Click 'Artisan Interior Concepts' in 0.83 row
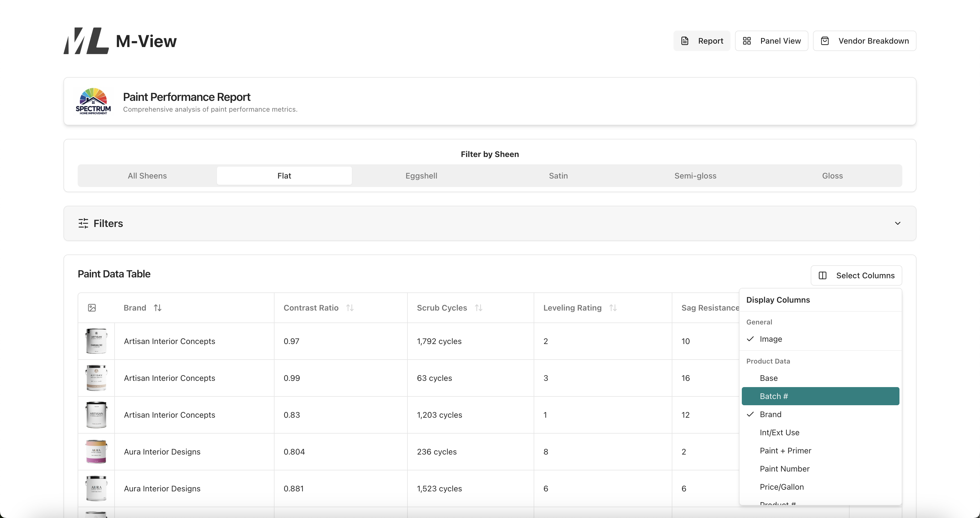This screenshot has height=518, width=980. pyautogui.click(x=169, y=415)
